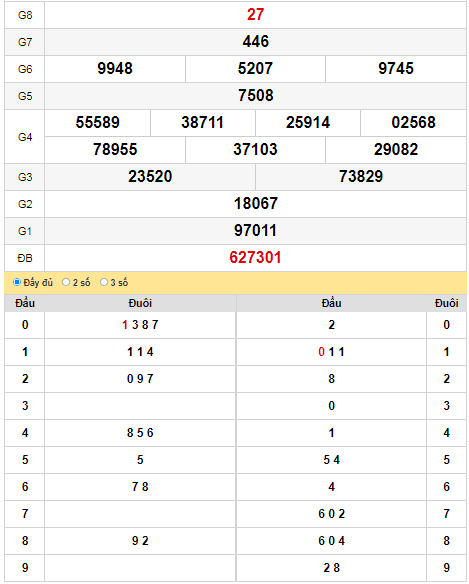Click the G1 result 97011
469x584 pixels.
[x=255, y=231]
